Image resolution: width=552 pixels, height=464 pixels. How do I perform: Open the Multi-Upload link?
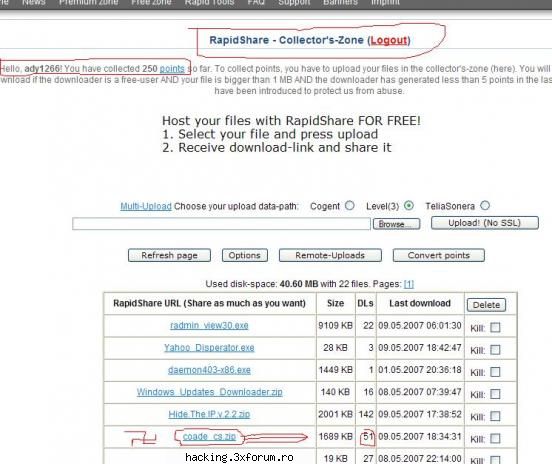(x=146, y=206)
